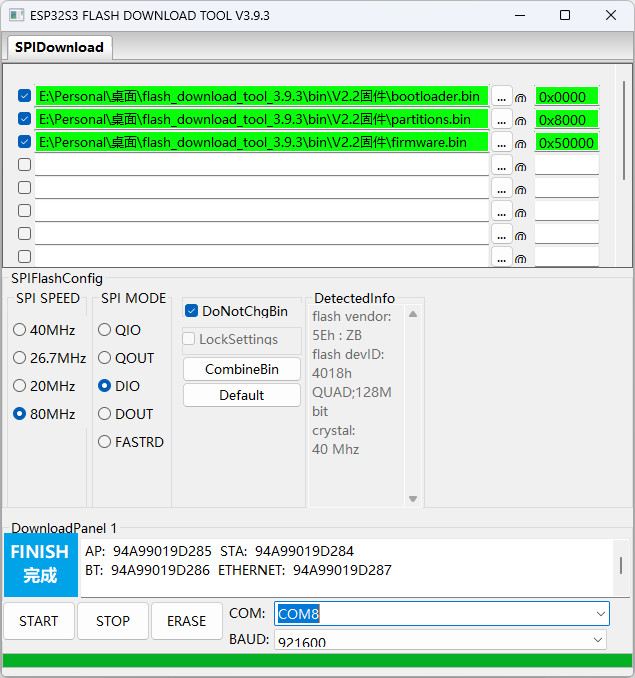Viewport: 635px width, 678px height.
Task: Click the browse button for firmware.bin row
Action: (501, 143)
